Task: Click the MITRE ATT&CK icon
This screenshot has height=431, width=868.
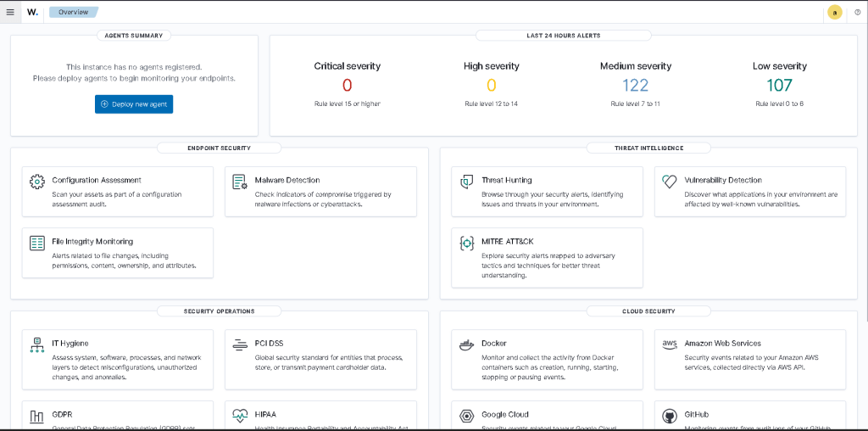Action: coord(466,243)
